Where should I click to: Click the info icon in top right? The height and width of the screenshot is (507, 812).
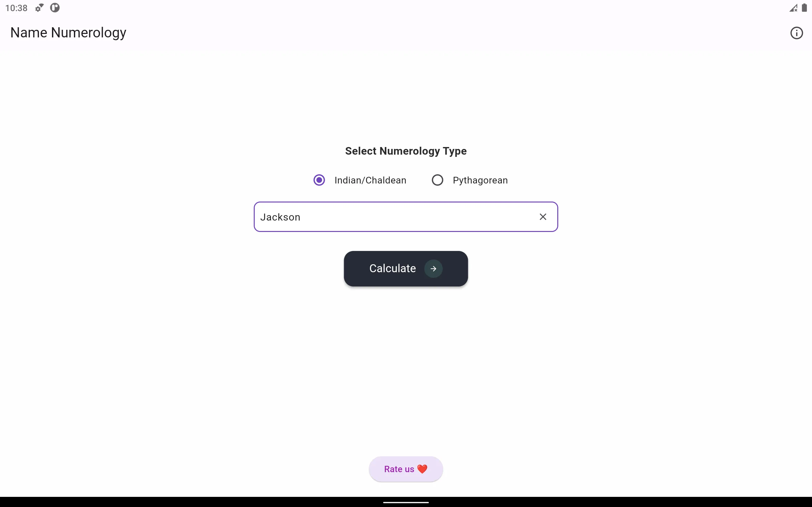point(796,32)
